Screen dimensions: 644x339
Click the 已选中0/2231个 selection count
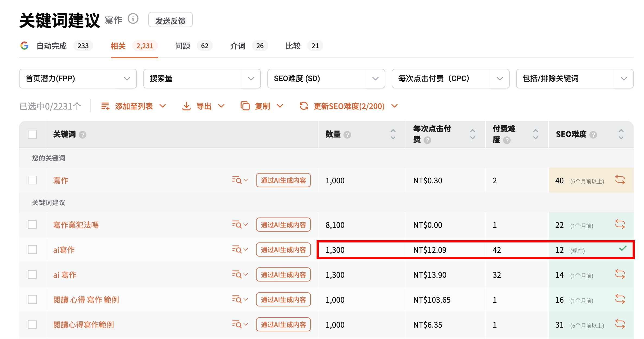pos(50,106)
